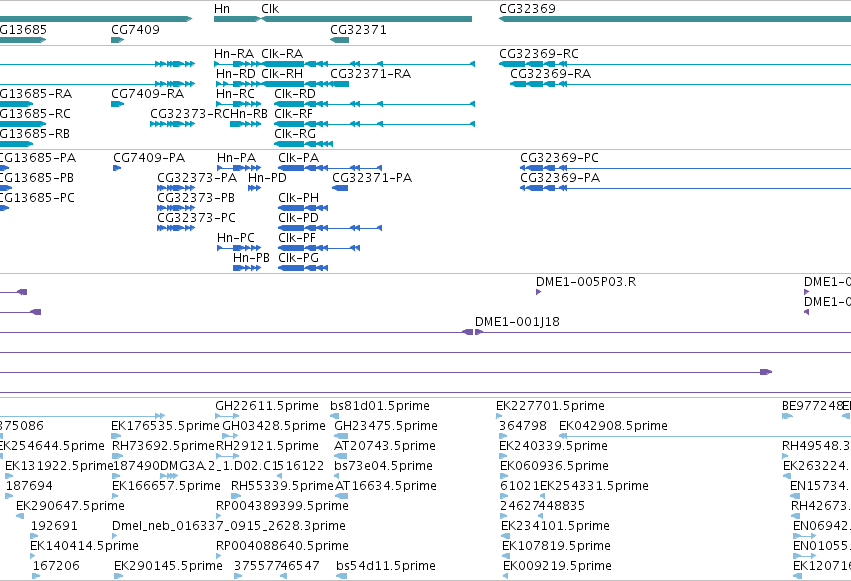
Task: Select the Dmel_neb_016337_0915_2628.3prime label
Action: coord(228,527)
